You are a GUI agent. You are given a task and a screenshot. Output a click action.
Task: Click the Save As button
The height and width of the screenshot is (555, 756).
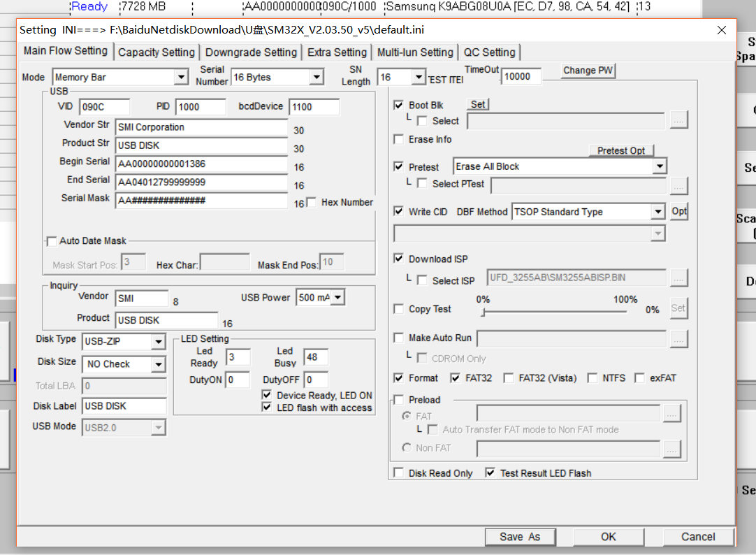coord(520,537)
